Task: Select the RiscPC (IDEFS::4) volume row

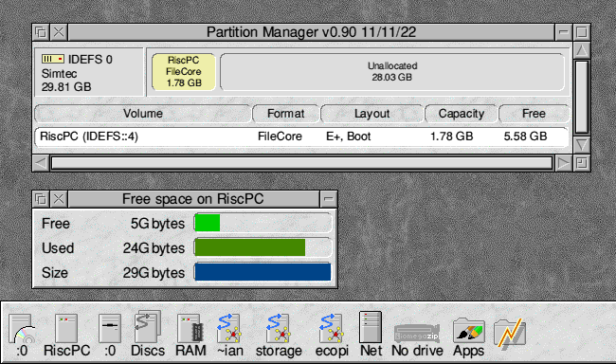Action: 301,136
